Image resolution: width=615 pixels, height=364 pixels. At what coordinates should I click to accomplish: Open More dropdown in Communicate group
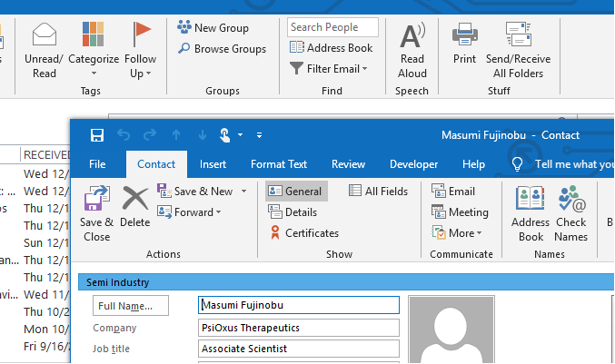tap(457, 233)
